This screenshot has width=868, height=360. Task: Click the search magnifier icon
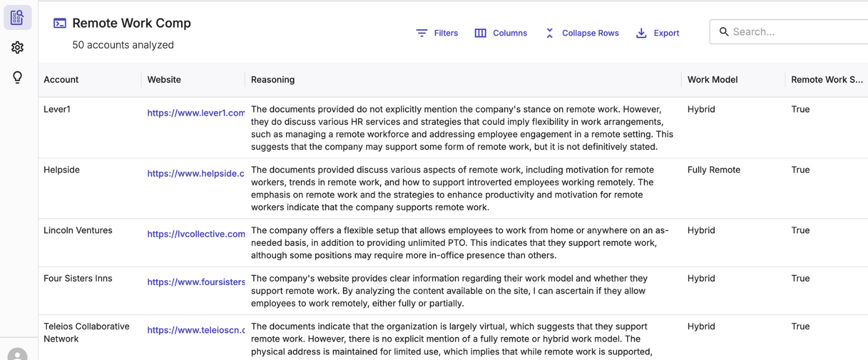(724, 32)
